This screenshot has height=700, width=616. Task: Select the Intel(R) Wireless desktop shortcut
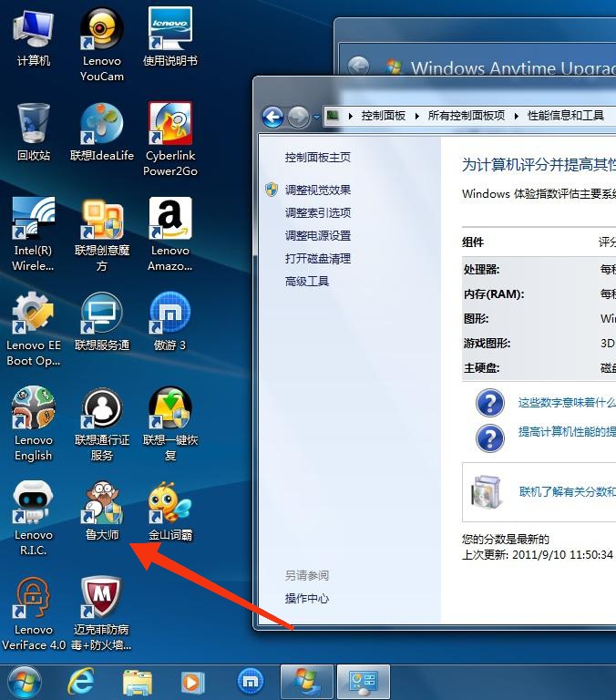(34, 234)
